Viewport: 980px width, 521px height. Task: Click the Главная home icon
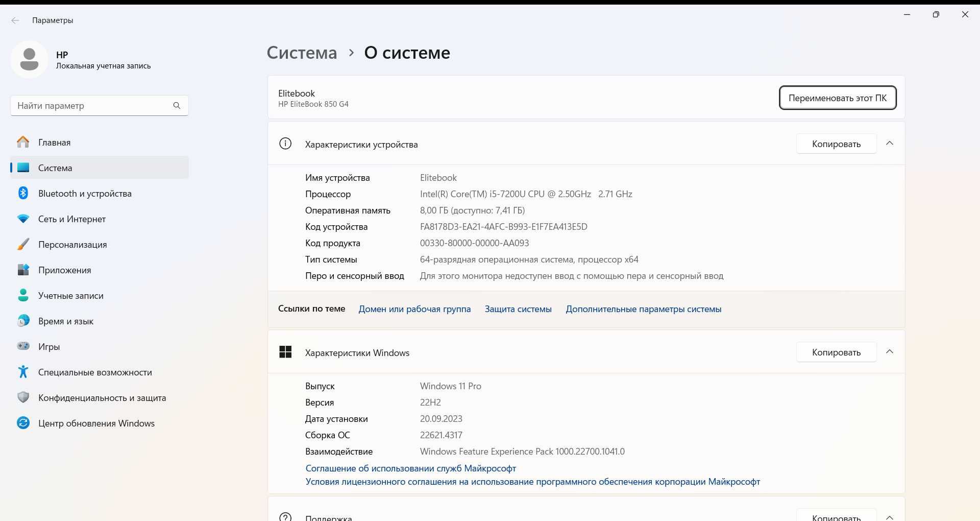point(23,142)
